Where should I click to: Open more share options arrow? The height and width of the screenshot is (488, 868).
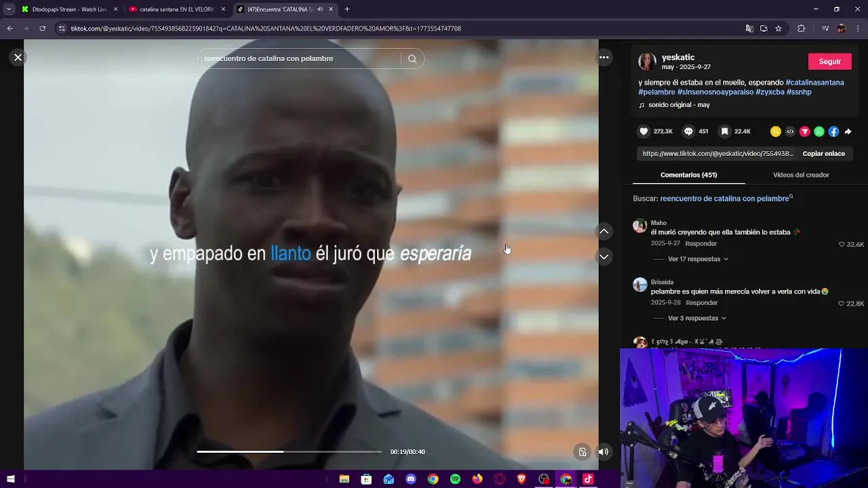point(848,131)
